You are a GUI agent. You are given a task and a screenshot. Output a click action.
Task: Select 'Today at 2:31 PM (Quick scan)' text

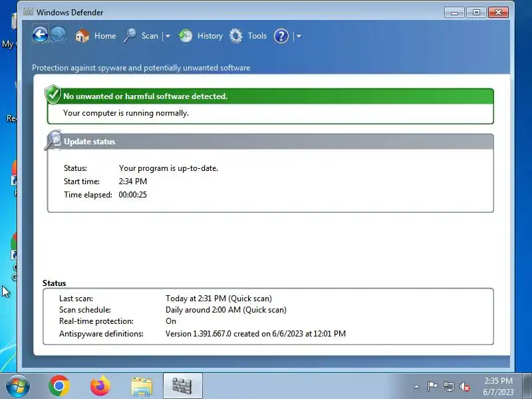pyautogui.click(x=219, y=299)
